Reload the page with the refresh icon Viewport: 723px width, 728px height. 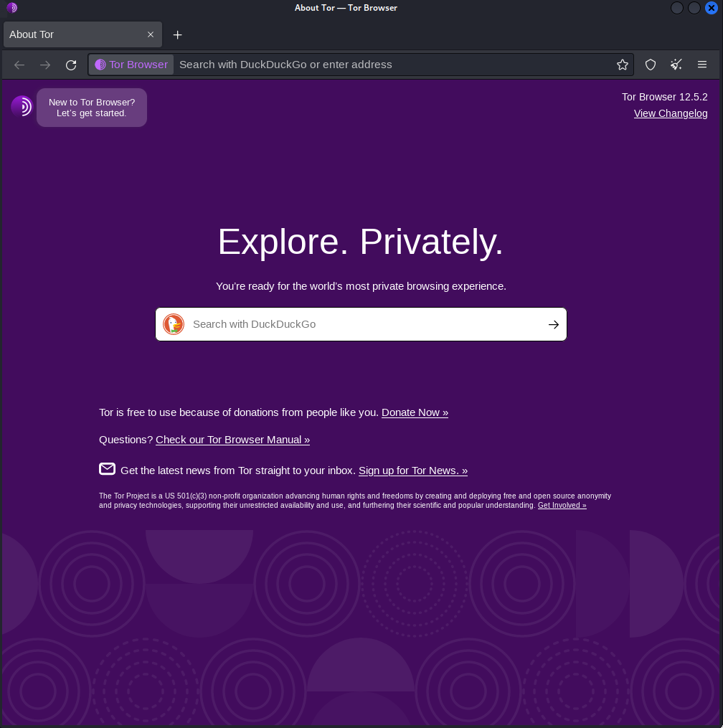click(x=71, y=65)
